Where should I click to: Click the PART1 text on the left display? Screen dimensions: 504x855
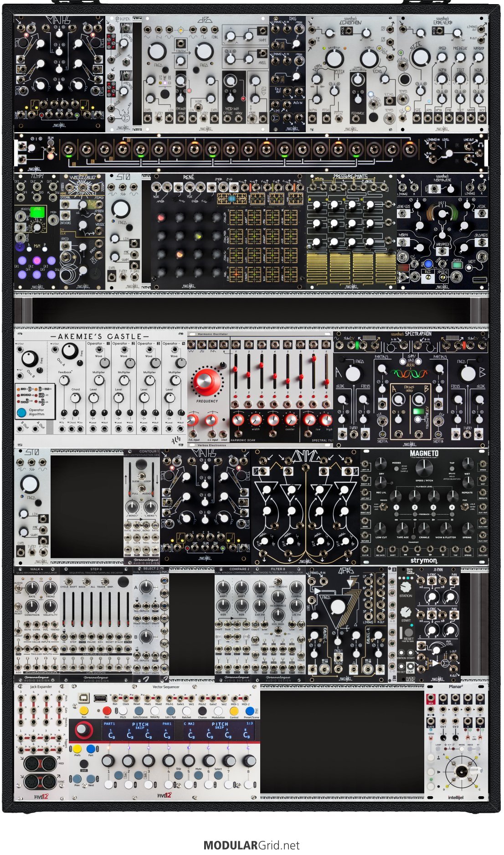(109, 724)
